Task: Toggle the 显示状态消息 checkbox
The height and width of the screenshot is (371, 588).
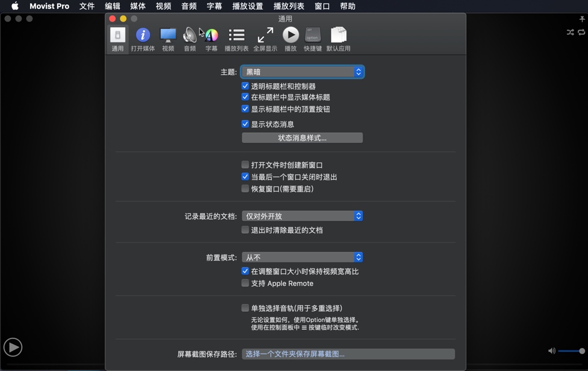Action: point(245,124)
